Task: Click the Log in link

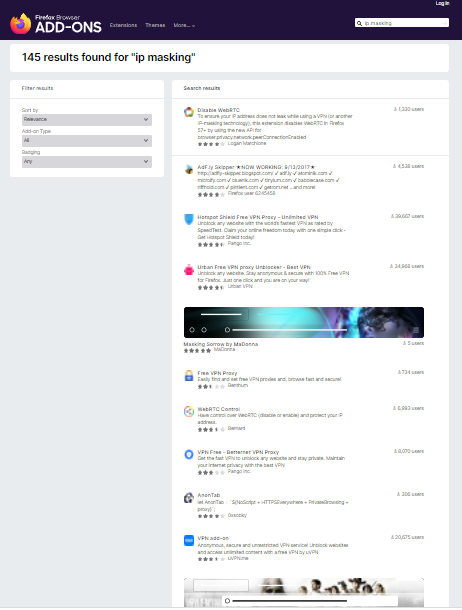Action: [x=442, y=3]
